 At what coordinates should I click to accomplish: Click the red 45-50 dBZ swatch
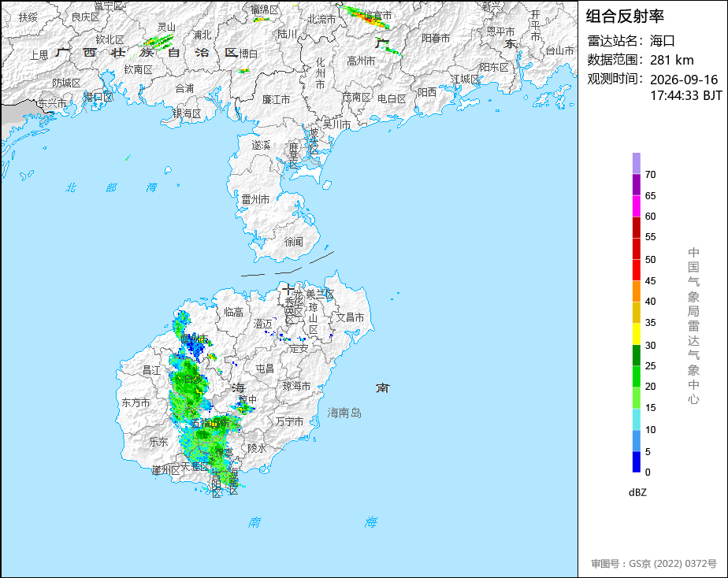point(636,270)
